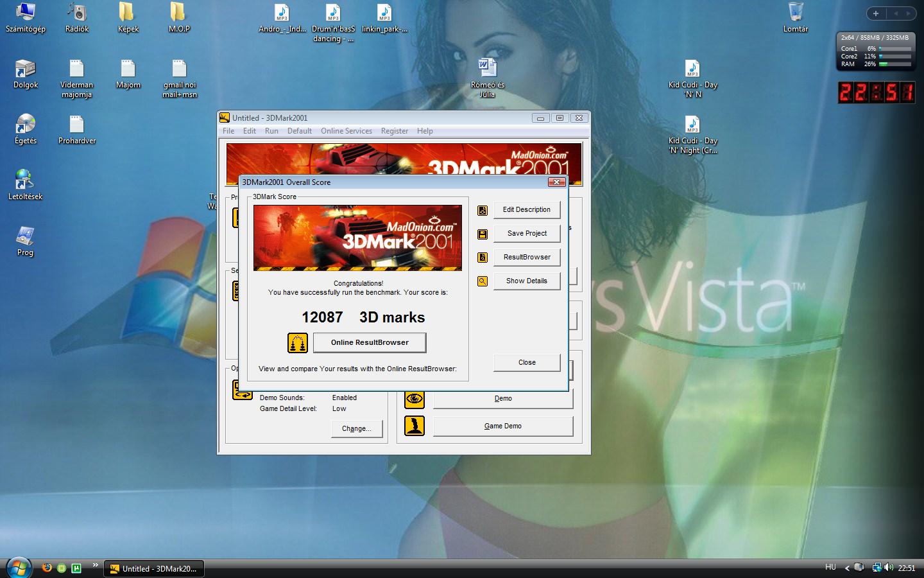Click the taskbar clock showing 22:51

(907, 568)
